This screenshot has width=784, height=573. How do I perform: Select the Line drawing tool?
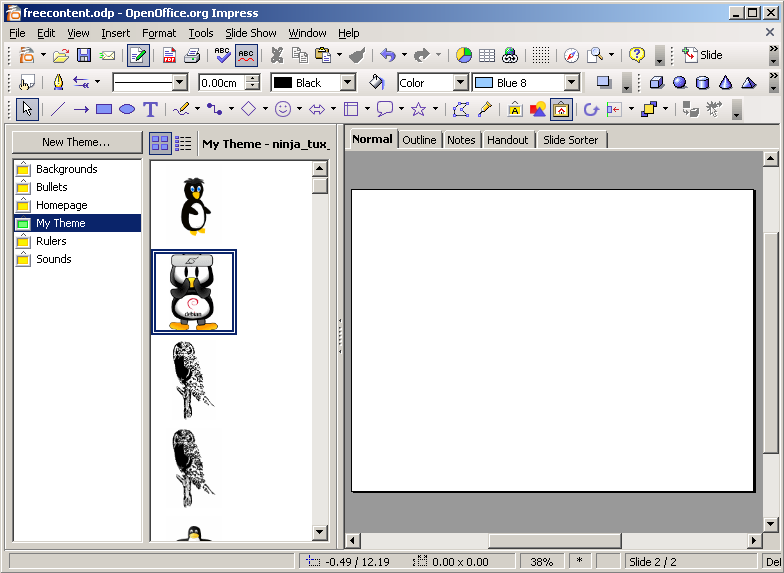(58, 109)
